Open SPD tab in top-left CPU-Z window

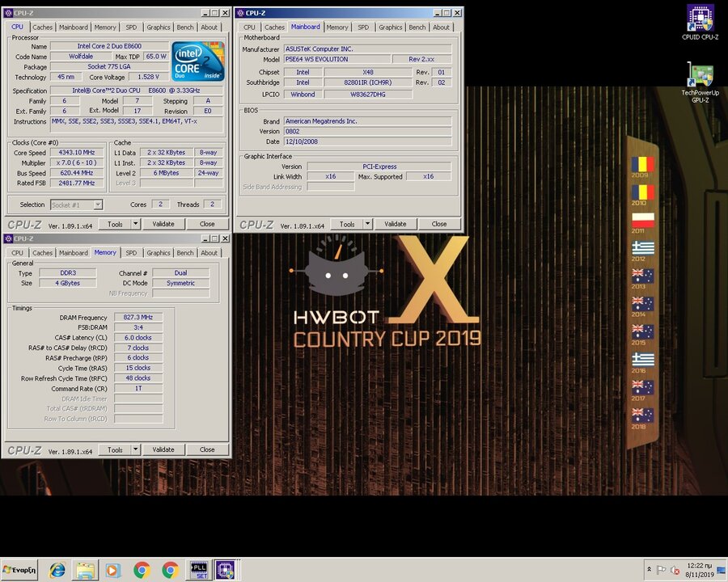(131, 27)
